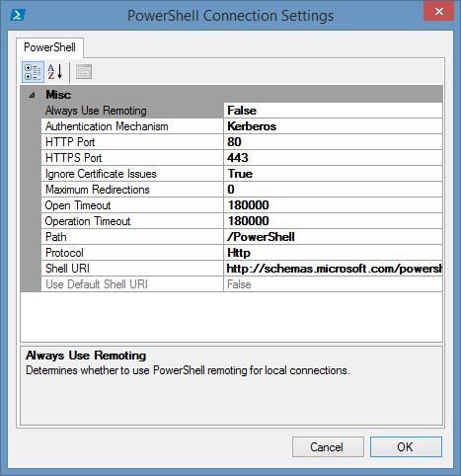Select the Open Timeout property row
This screenshot has height=476, width=461.
pos(242,205)
